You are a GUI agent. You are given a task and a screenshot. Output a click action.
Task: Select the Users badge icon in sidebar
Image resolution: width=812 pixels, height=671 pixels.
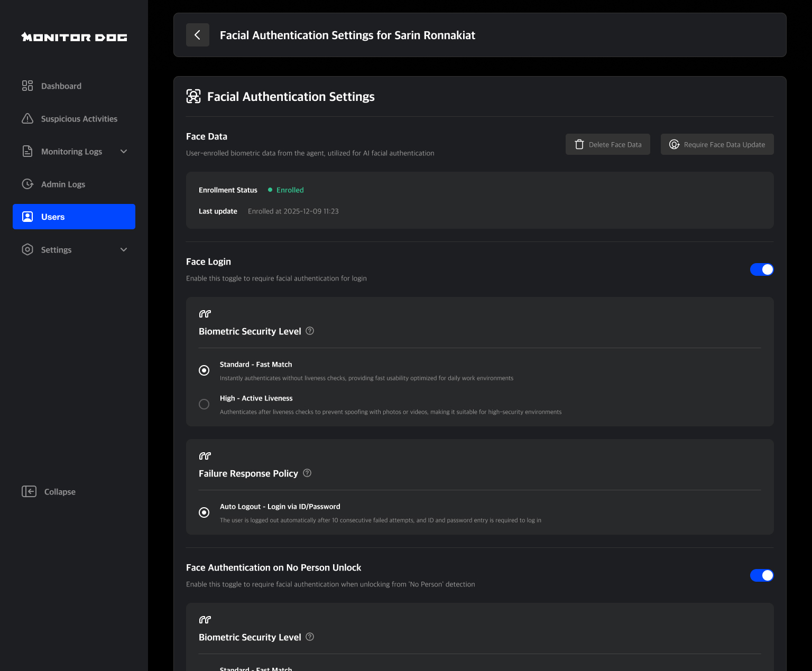tap(27, 217)
